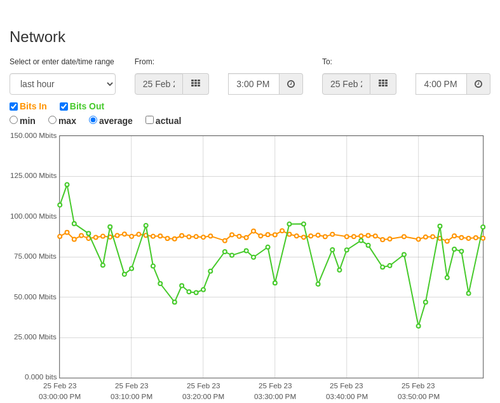Uncheck the Bits Out checkbox
The width and height of the screenshot is (500, 403).
click(64, 106)
